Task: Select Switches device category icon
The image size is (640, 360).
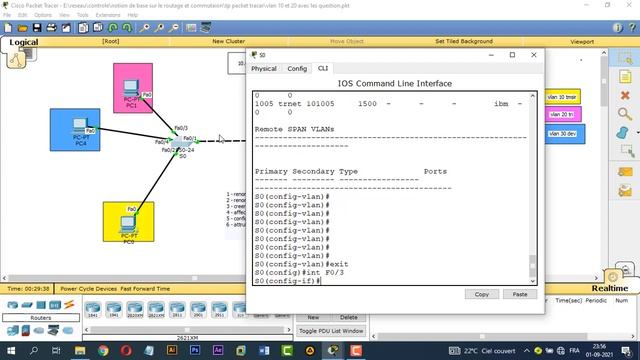Action: [27, 304]
